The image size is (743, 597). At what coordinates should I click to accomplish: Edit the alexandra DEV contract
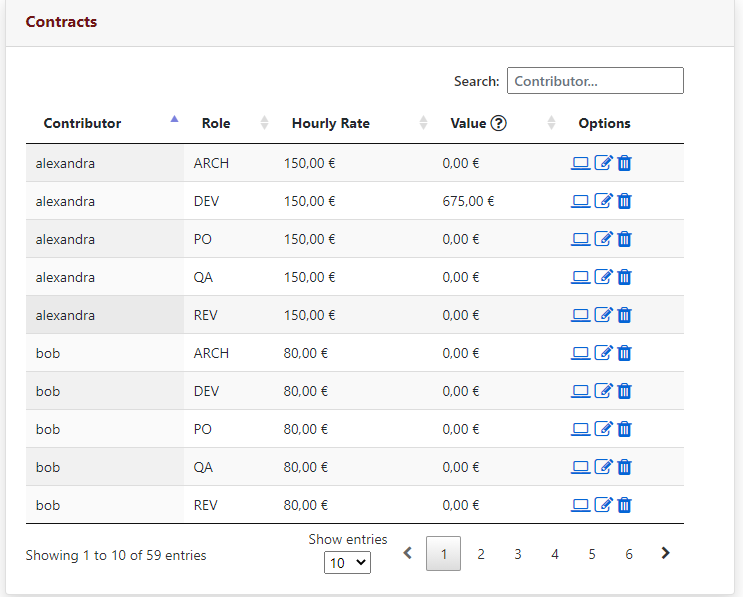coord(604,200)
